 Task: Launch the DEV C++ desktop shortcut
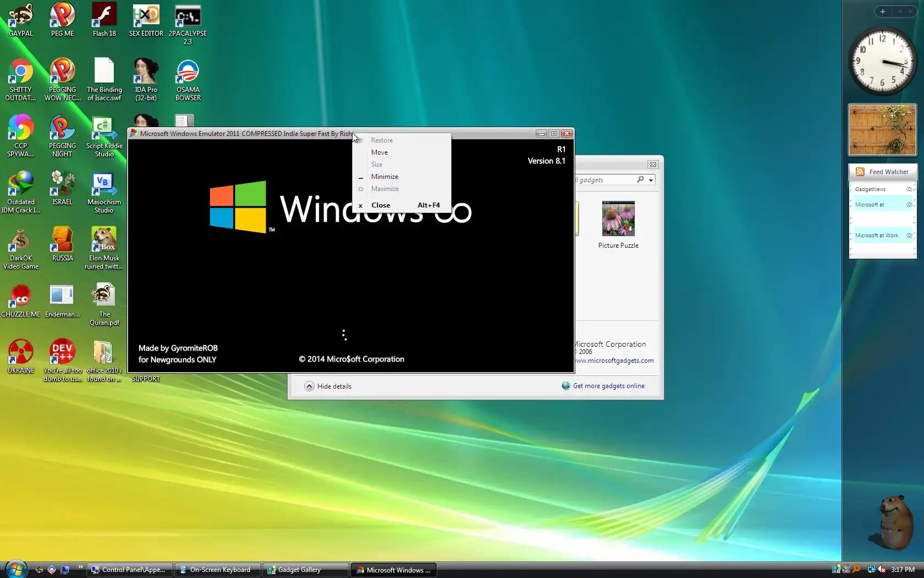pyautogui.click(x=62, y=361)
